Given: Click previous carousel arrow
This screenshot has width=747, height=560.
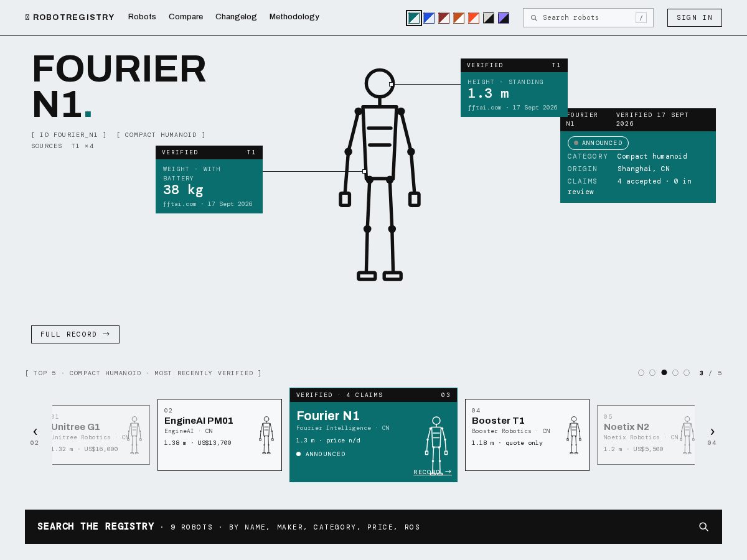Looking at the screenshot, I should (35, 431).
